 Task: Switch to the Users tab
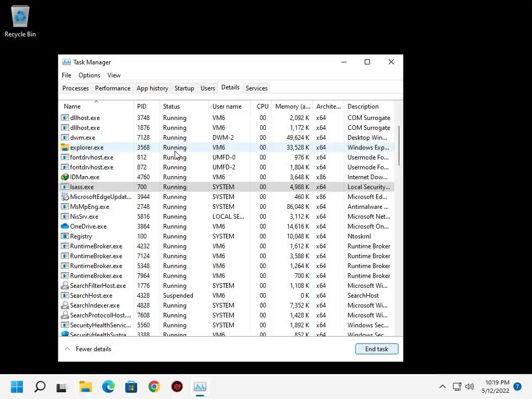tap(208, 88)
